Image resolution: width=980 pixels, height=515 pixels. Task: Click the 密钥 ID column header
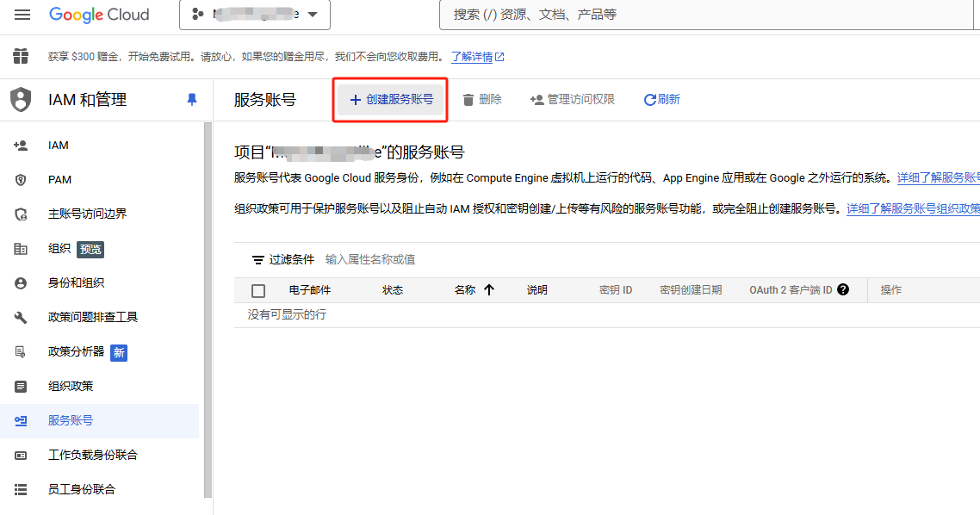point(616,290)
